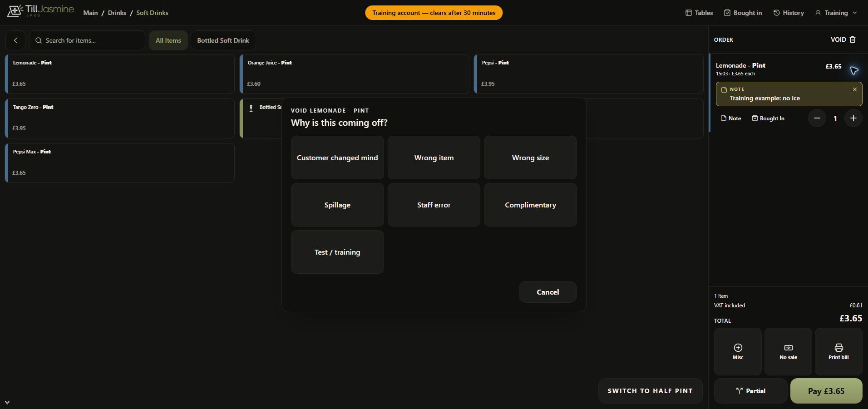Expand the Training account dropdown

coord(836,13)
